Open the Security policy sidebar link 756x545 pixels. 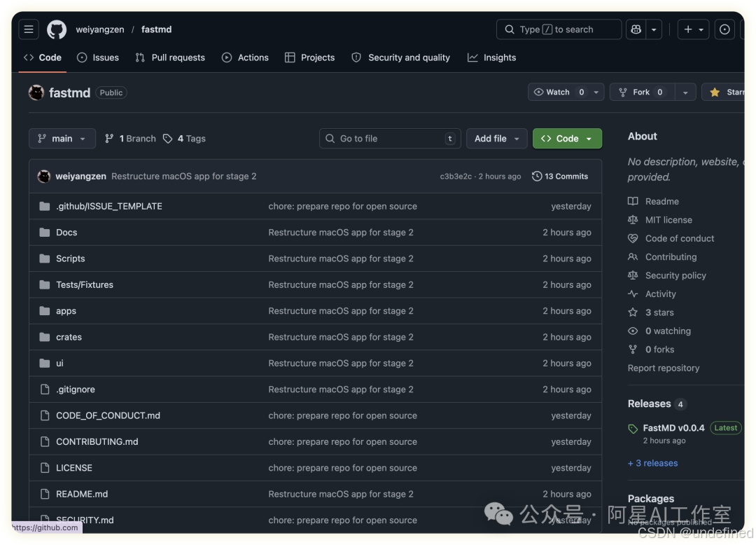(675, 275)
